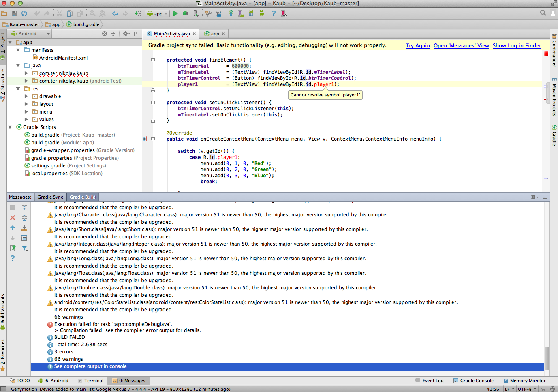Toggle the Build Variants side button
Screen dimensions: 558x392
click(x=3, y=312)
